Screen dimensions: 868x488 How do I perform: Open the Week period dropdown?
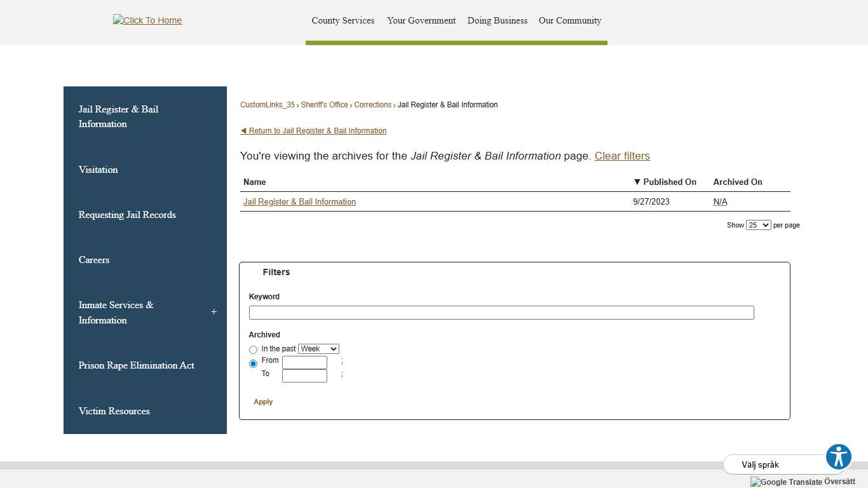pos(318,349)
